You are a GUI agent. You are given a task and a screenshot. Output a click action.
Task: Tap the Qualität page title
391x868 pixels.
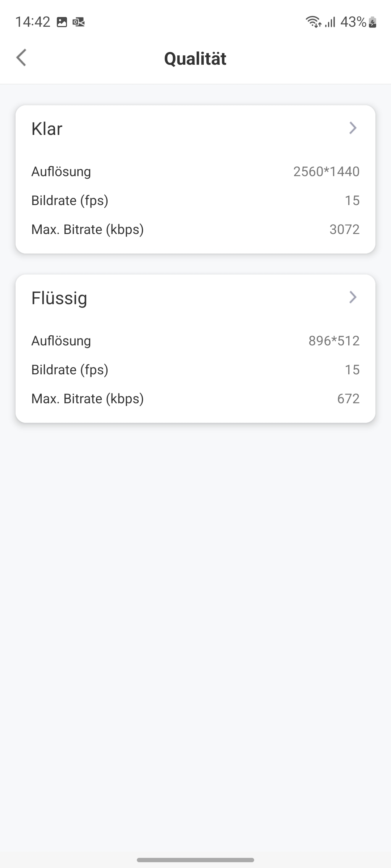(195, 59)
